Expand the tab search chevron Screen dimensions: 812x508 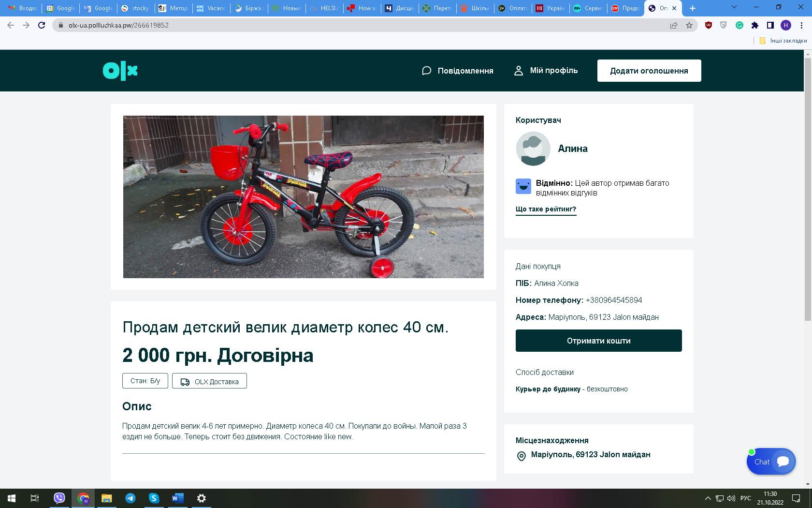click(x=734, y=8)
